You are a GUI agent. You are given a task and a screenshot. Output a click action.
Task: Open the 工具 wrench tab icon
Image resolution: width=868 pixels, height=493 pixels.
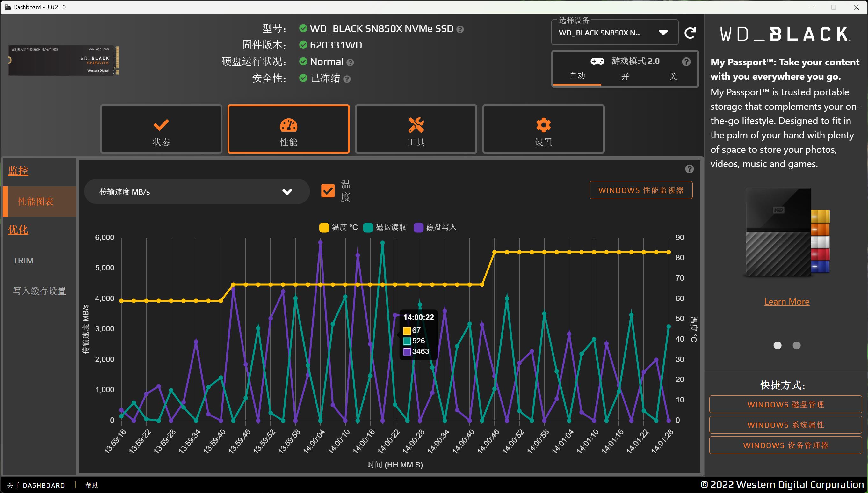click(x=416, y=125)
